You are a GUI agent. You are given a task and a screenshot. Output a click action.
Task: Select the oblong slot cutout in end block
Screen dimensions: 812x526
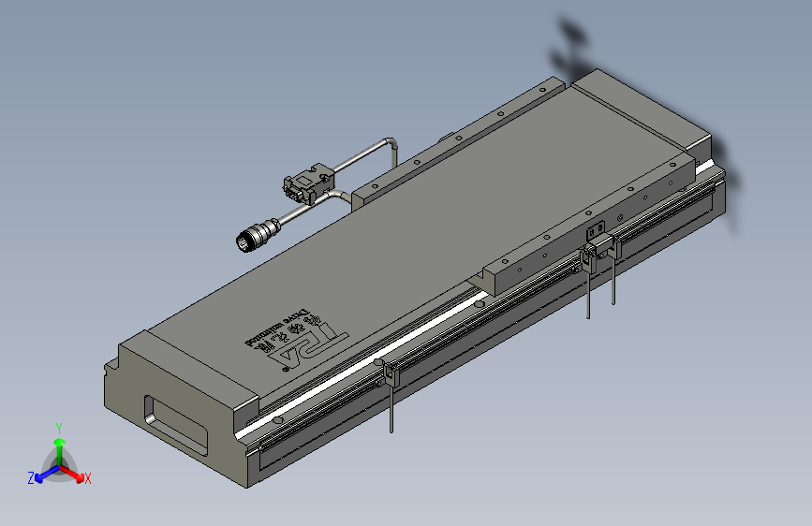point(176,426)
